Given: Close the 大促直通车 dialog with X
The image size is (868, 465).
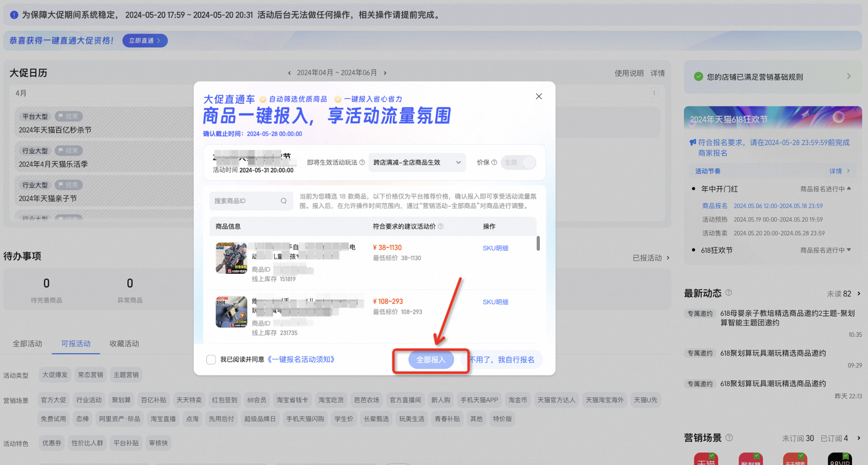Looking at the screenshot, I should click(539, 96).
